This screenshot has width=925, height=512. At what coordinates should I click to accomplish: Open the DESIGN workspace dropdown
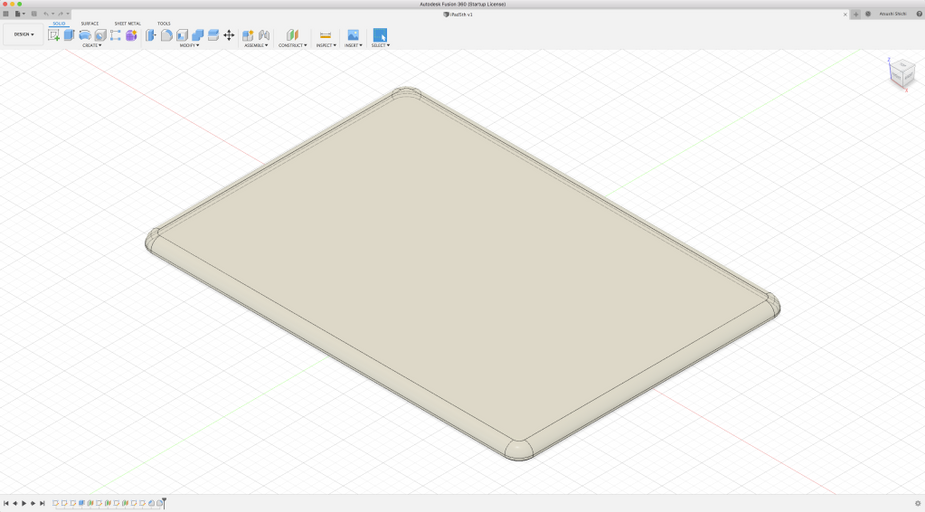click(x=23, y=35)
